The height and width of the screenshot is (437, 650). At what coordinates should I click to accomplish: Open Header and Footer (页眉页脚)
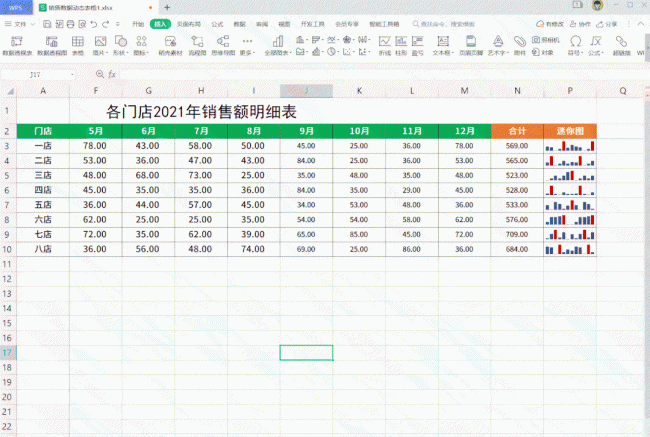pos(471,46)
